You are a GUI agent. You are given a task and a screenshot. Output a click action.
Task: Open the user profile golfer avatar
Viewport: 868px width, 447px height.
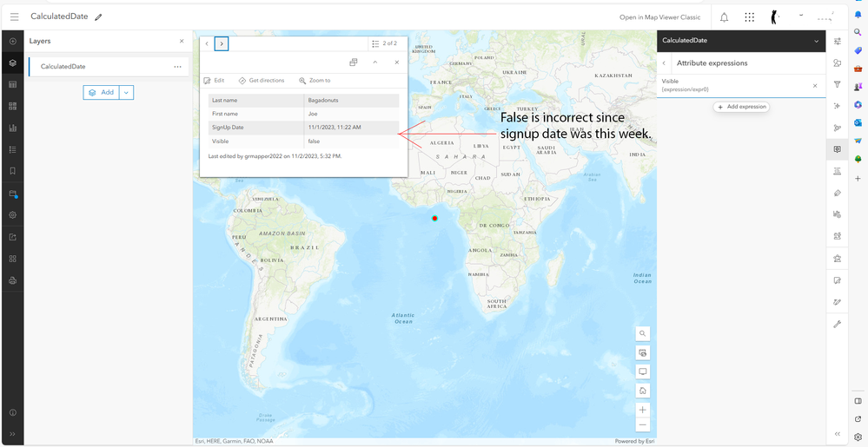774,17
